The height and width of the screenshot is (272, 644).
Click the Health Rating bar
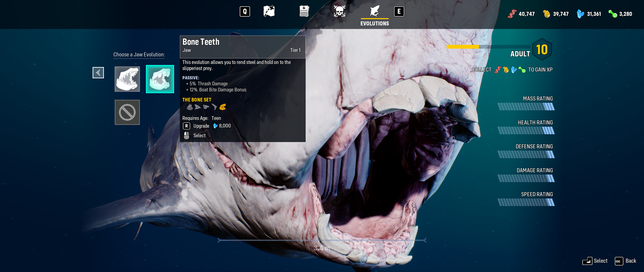pos(526,130)
